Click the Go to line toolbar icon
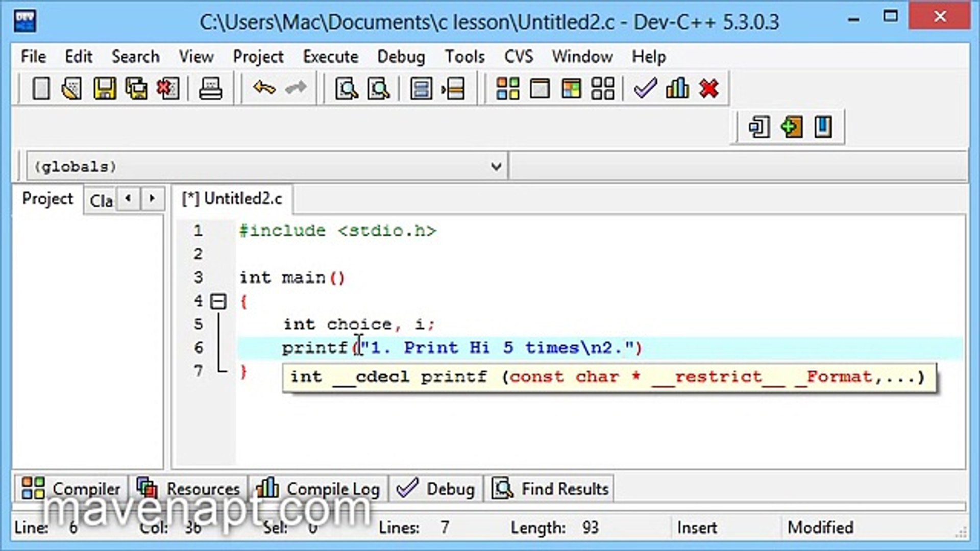 (453, 89)
